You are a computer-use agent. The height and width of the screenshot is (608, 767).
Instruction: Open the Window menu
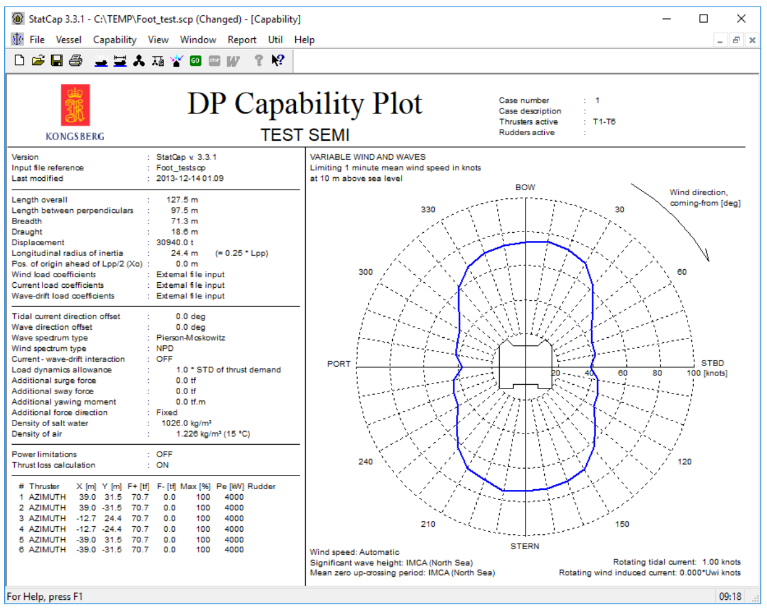coord(198,39)
